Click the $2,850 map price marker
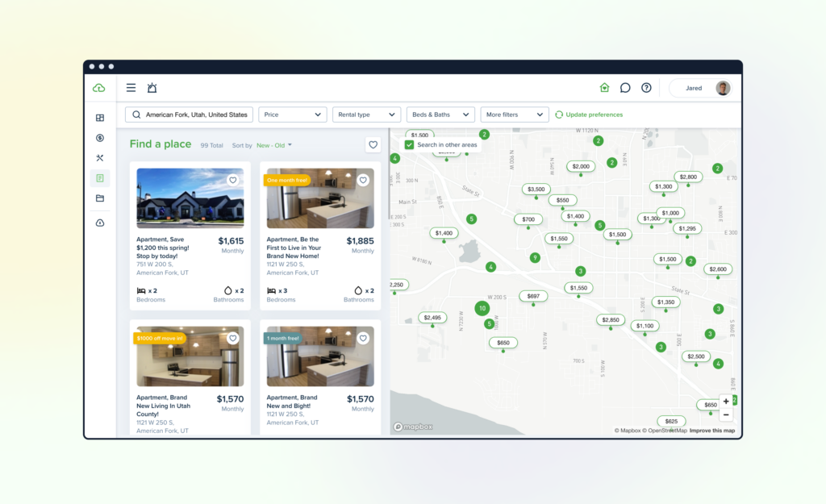826x504 pixels. pyautogui.click(x=611, y=319)
